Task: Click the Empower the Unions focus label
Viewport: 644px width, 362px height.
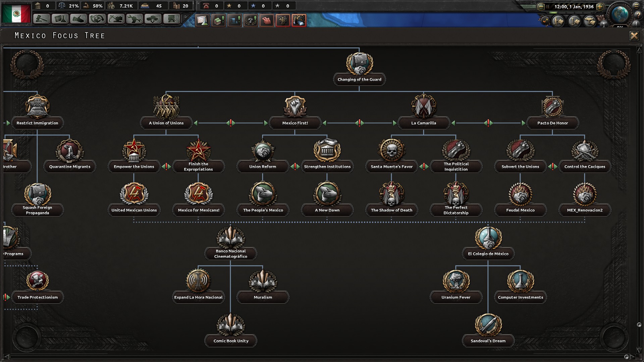Action: 134,167
